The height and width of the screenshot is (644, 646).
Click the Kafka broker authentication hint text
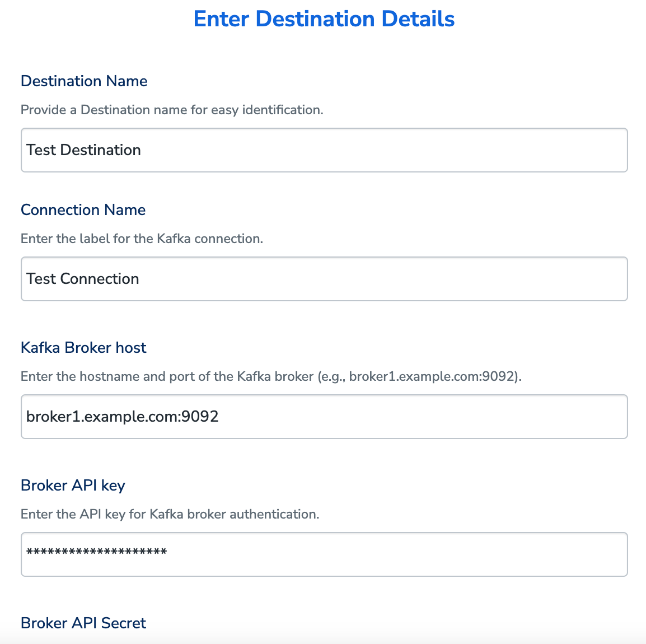(x=170, y=514)
